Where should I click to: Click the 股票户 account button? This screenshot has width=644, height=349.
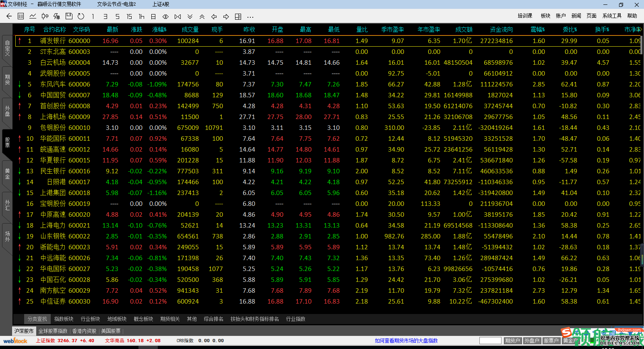click(x=551, y=341)
